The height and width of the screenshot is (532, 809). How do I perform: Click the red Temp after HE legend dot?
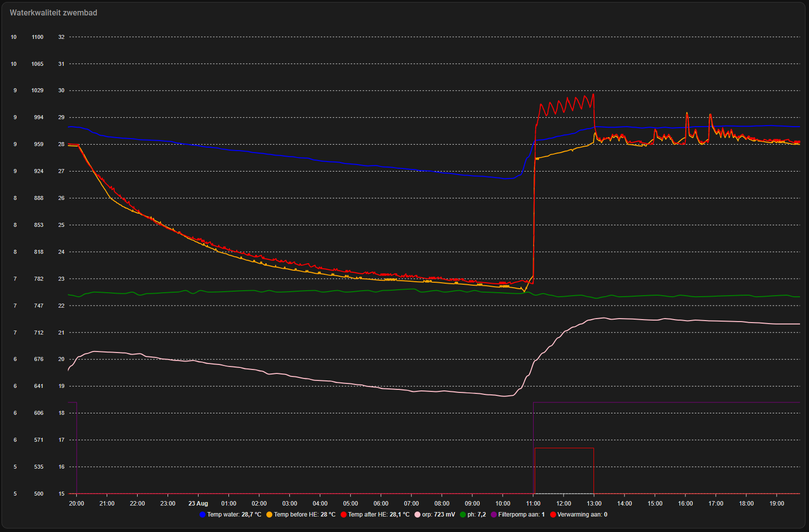click(344, 515)
